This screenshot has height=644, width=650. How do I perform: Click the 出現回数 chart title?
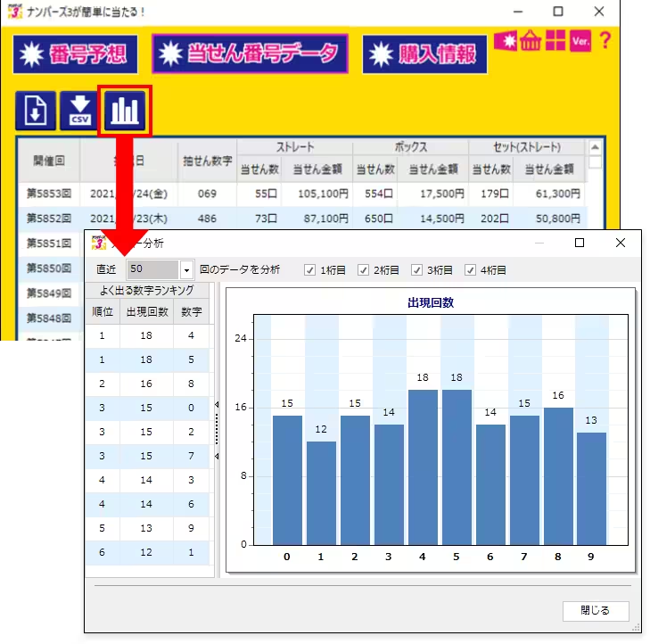pos(431,302)
